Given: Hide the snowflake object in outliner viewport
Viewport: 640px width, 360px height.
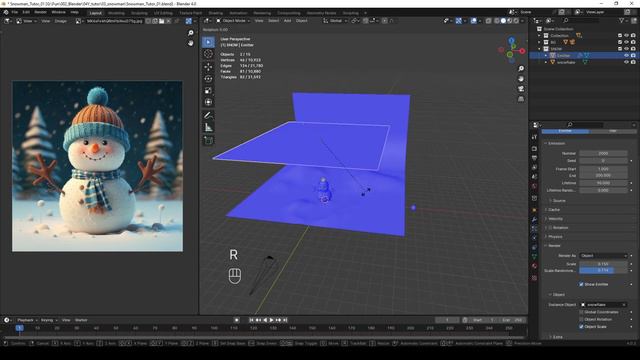Looking at the screenshot, I should [x=626, y=62].
